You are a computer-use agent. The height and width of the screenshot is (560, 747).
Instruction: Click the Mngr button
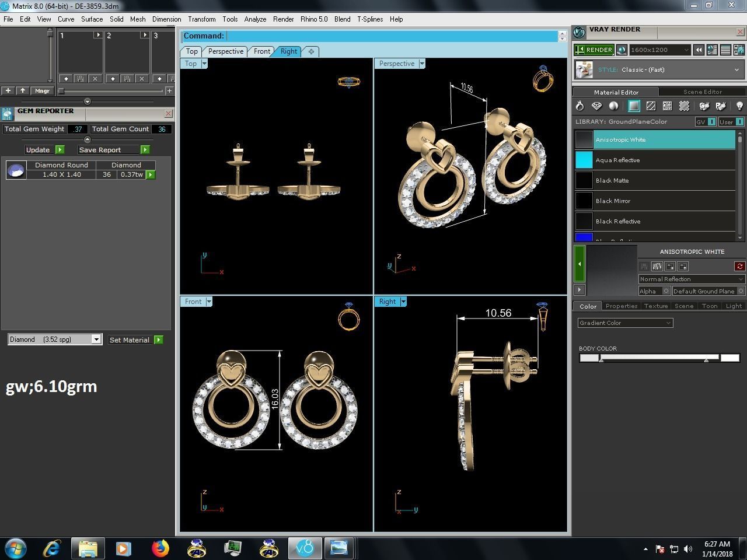pos(42,91)
